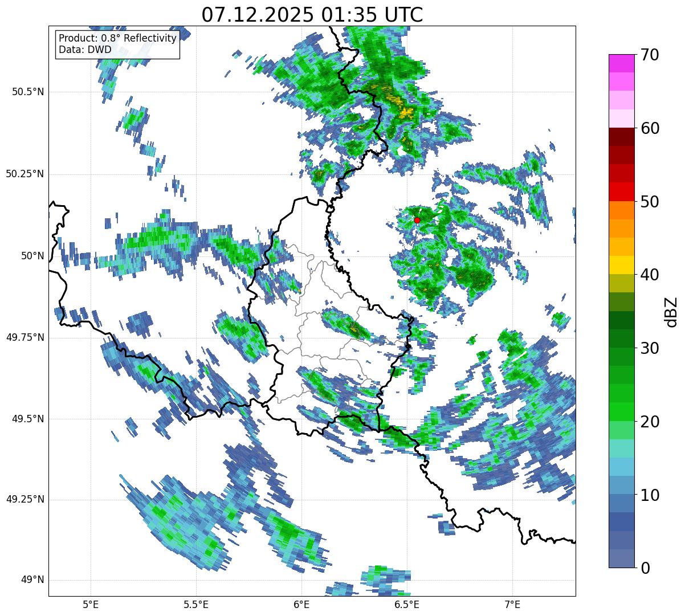Click the 49.75°N latitude label
Screen dimensions: 685x616
coord(25,337)
